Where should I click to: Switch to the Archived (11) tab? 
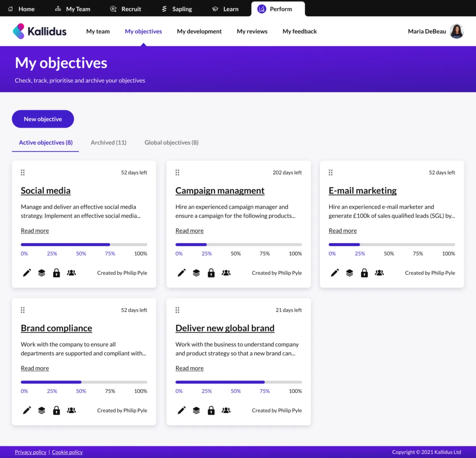108,143
